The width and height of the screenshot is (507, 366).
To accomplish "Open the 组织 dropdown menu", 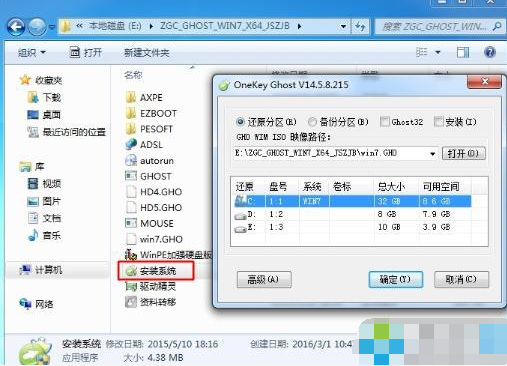I will tap(32, 53).
